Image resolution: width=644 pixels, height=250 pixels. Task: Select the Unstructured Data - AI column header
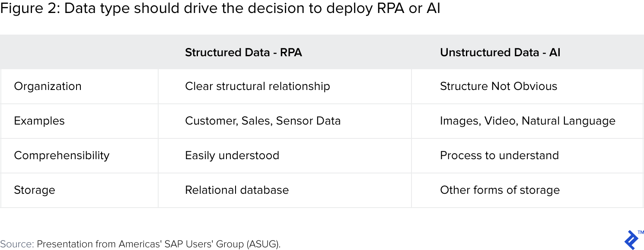[500, 52]
